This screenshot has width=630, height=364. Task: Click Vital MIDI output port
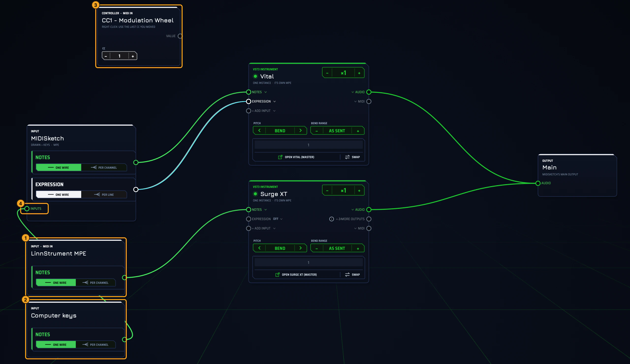click(x=369, y=101)
